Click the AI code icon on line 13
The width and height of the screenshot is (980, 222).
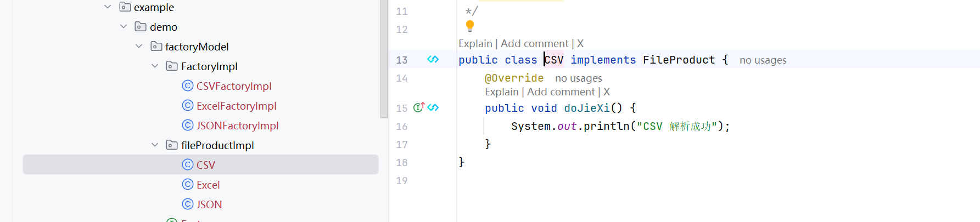tap(433, 59)
